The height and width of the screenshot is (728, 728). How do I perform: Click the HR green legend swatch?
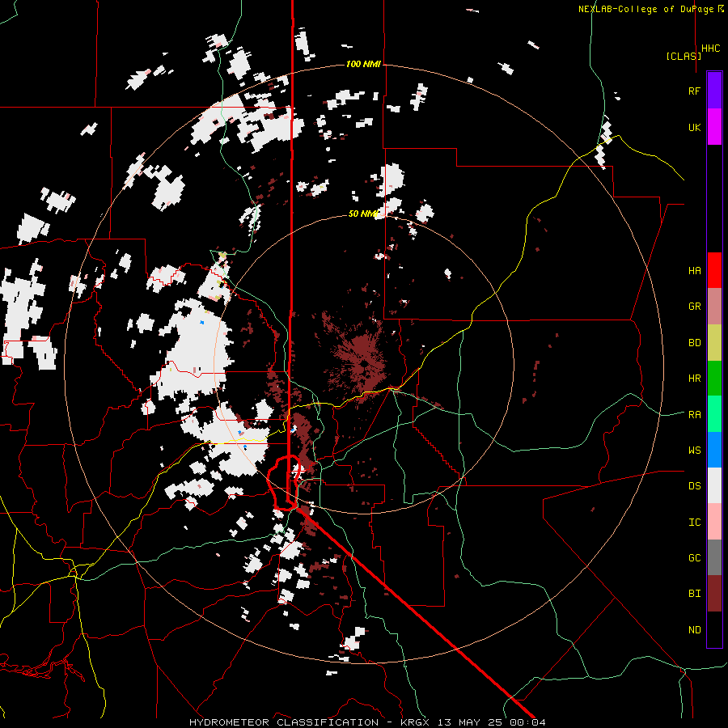714,379
